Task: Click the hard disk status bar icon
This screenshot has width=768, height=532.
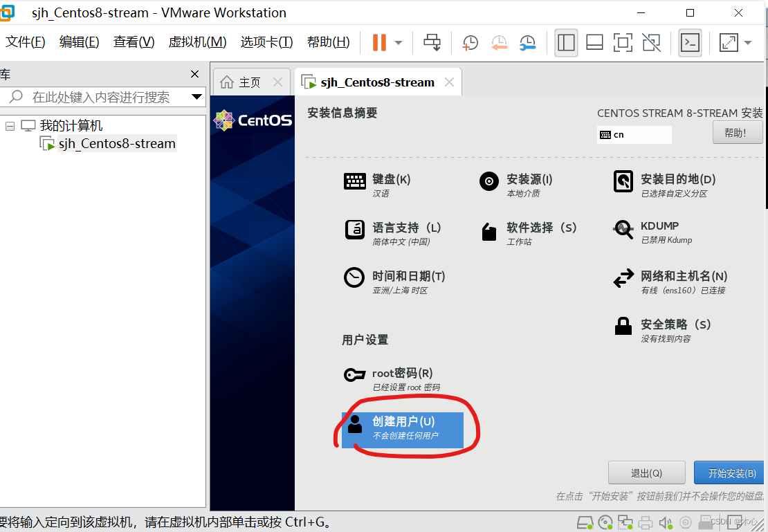Action: tap(585, 523)
